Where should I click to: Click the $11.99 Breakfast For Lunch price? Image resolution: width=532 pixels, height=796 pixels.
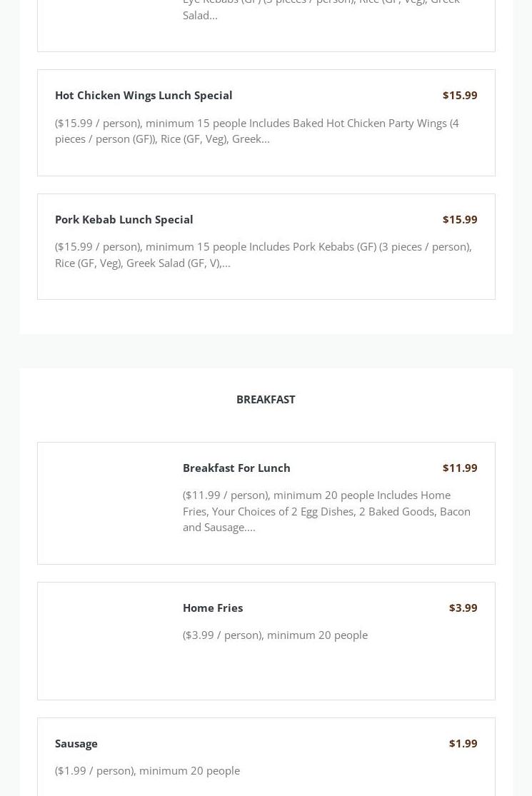[x=459, y=468]
